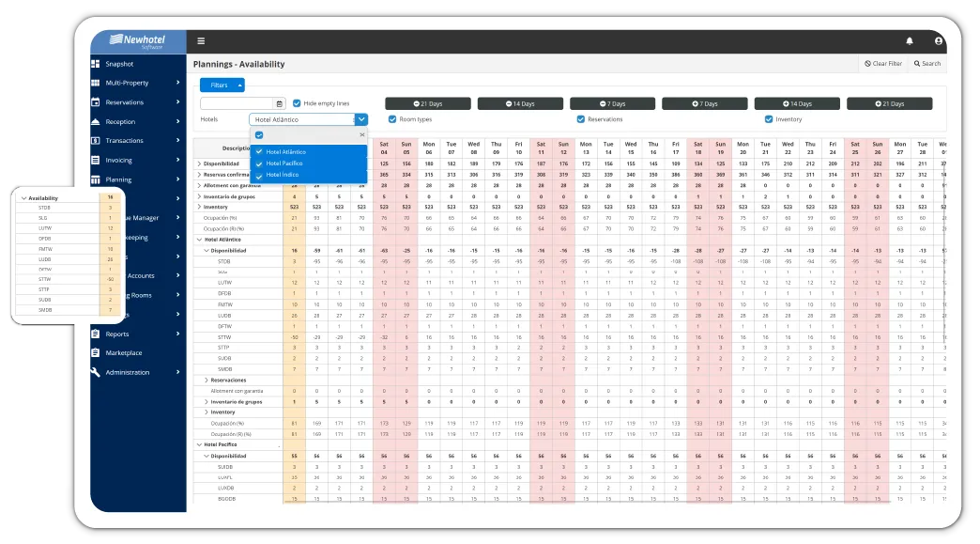Click into the date input field

click(237, 103)
